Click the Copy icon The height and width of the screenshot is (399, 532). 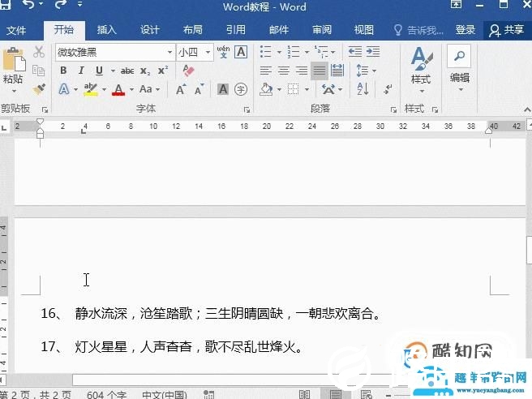[x=38, y=71]
